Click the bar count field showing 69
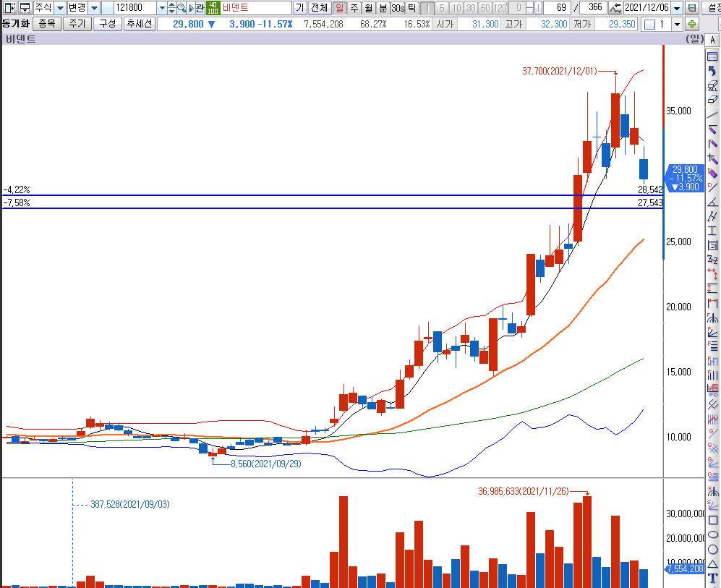 [x=557, y=7]
